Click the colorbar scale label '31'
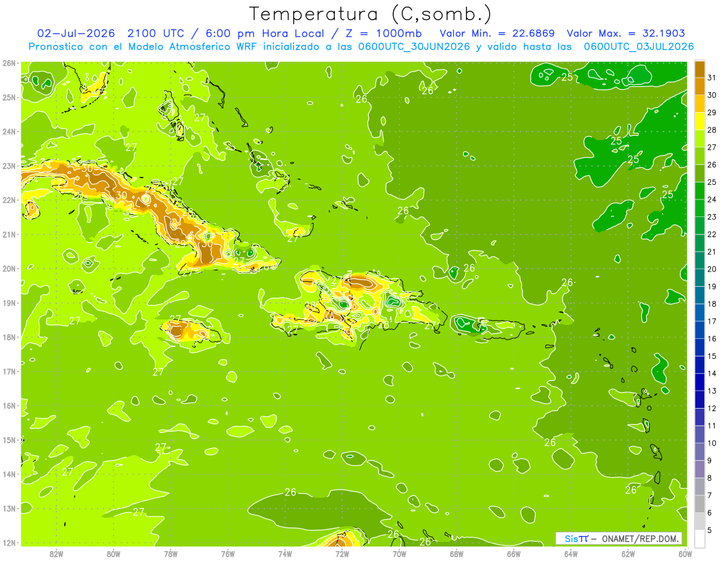 [712, 78]
